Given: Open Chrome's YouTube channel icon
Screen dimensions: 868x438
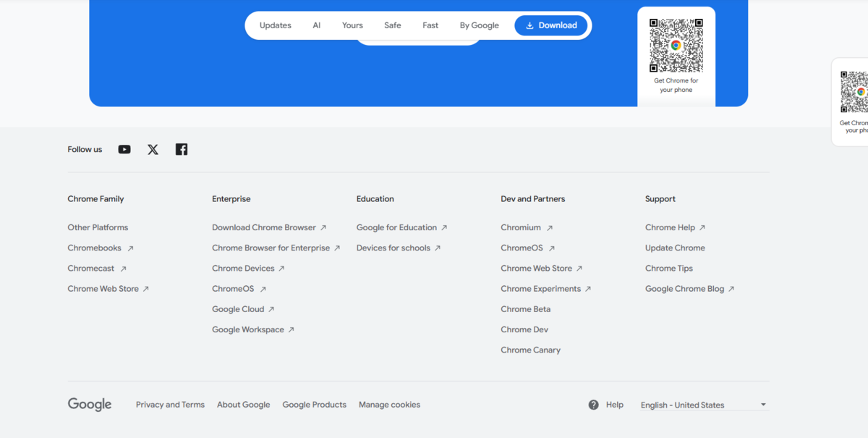Looking at the screenshot, I should tap(124, 149).
